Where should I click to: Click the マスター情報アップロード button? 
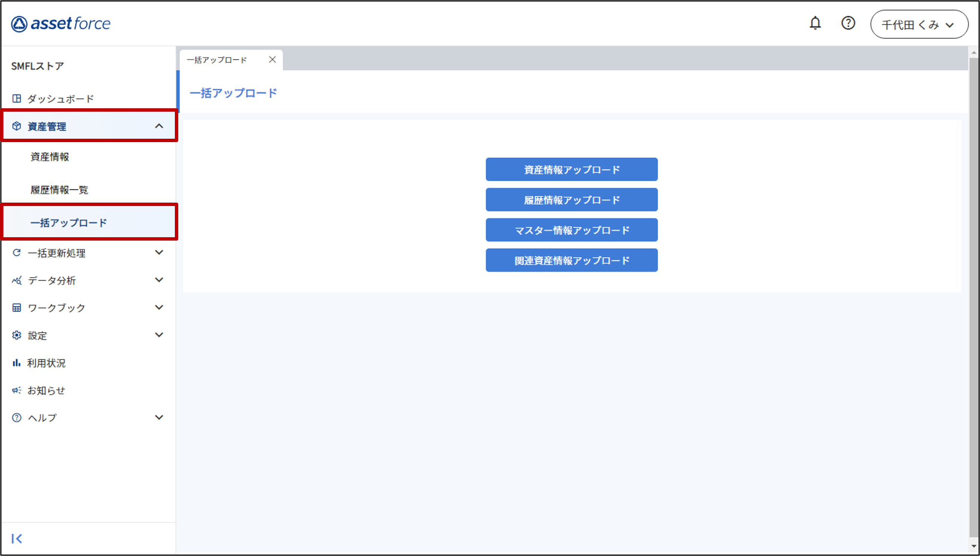571,230
